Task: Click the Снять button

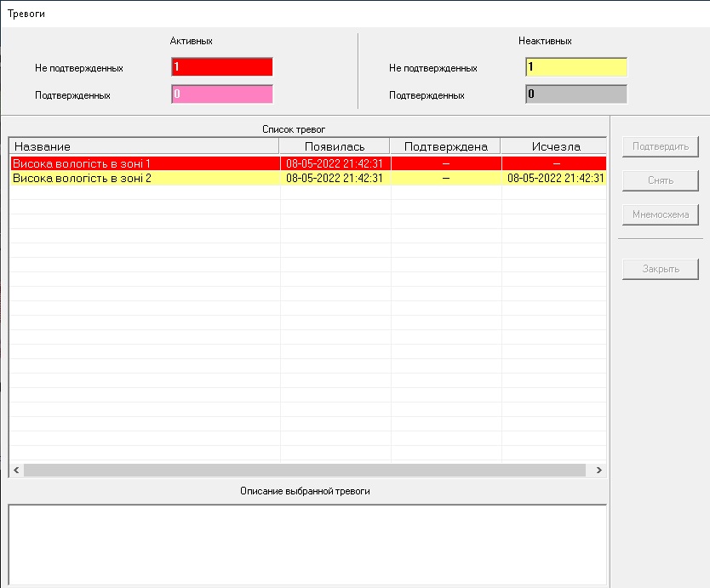Action: (x=660, y=180)
